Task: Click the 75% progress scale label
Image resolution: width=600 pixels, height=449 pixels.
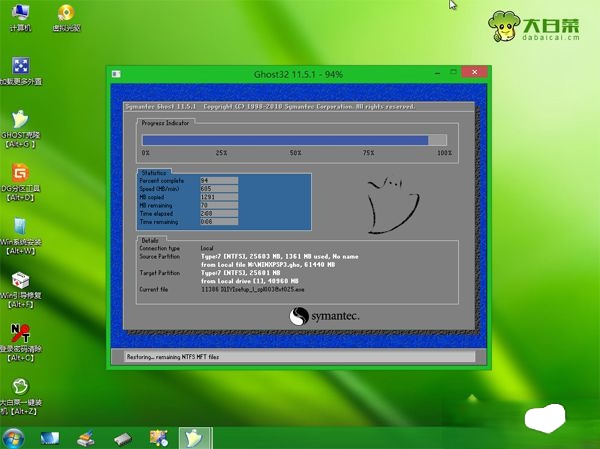Action: pos(368,153)
